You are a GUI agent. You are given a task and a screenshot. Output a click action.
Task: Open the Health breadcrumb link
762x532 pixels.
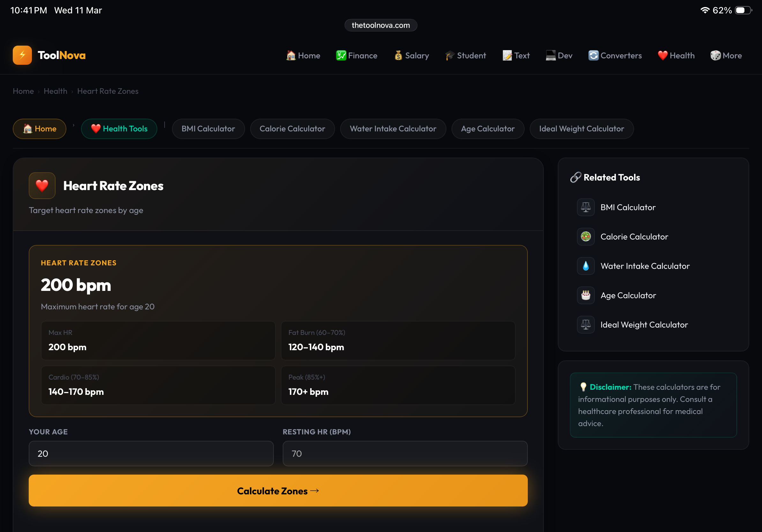56,91
